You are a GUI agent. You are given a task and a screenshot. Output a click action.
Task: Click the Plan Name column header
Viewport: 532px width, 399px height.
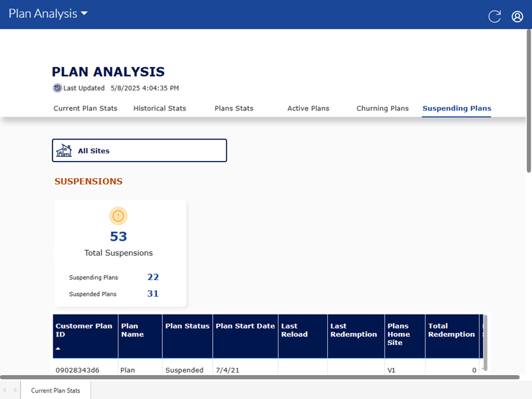point(140,336)
